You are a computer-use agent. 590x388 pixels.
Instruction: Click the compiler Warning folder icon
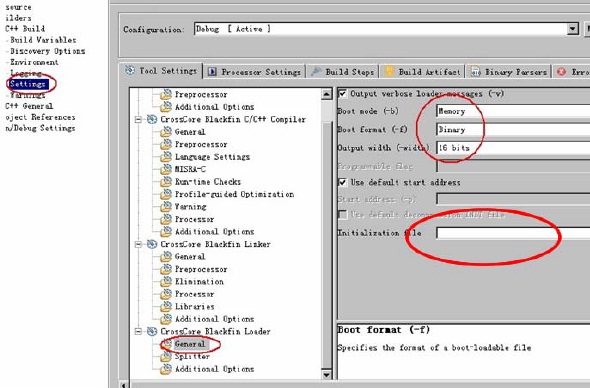[x=166, y=207]
